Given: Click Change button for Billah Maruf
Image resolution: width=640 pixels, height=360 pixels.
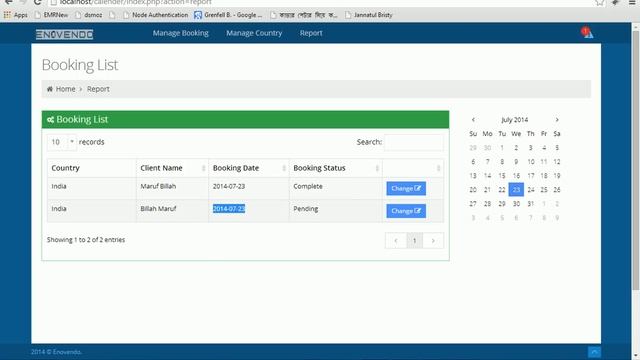Looking at the screenshot, I should (406, 211).
